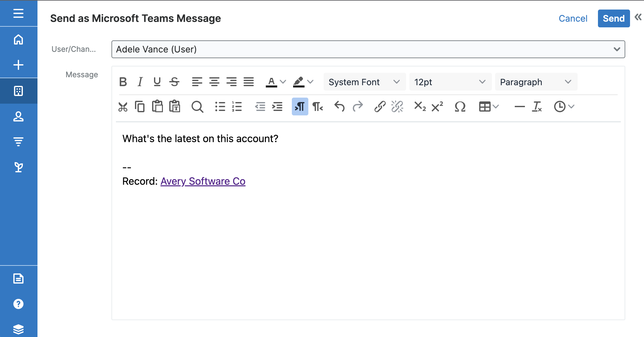The height and width of the screenshot is (337, 644).
Task: Apply bold formatting in the message editor
Action: tap(123, 82)
